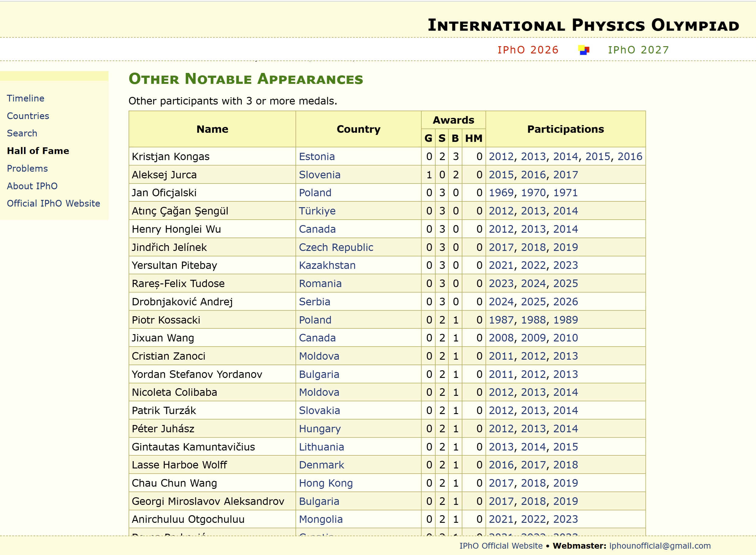
Task: Click the Other Notable Appearances heading
Action: tap(246, 79)
